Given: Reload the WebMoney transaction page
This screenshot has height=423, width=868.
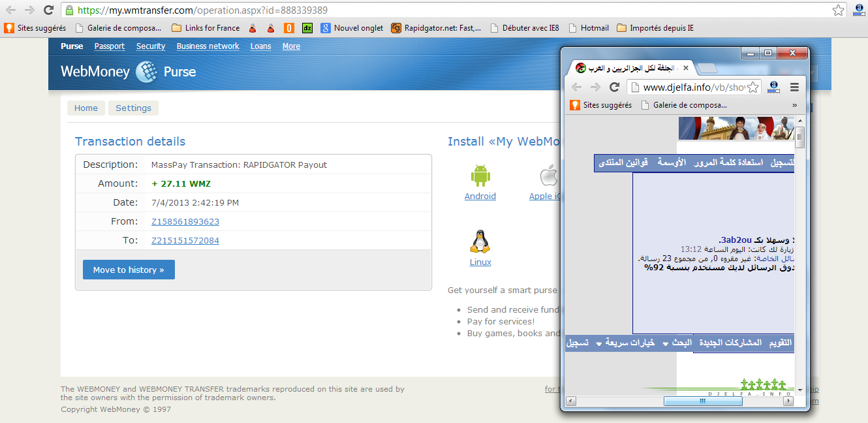Looking at the screenshot, I should click(48, 10).
